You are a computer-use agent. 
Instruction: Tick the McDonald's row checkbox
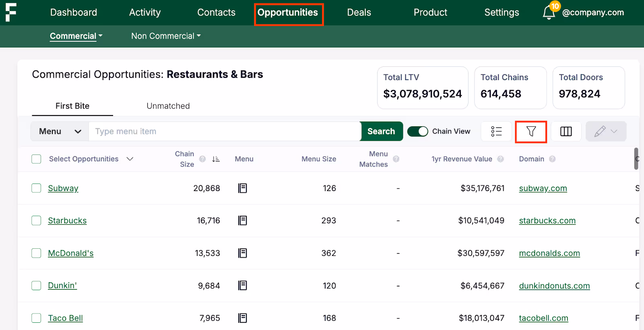(36, 253)
